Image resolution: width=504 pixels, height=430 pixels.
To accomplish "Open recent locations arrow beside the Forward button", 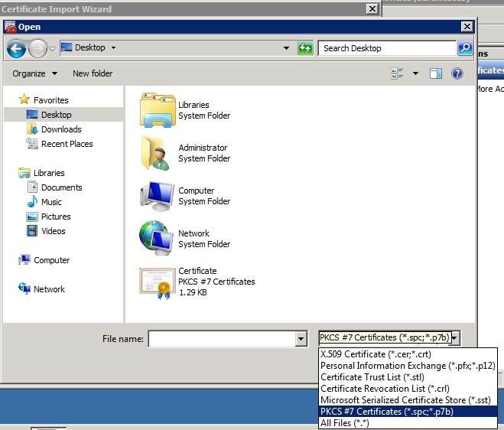I will click(53, 48).
